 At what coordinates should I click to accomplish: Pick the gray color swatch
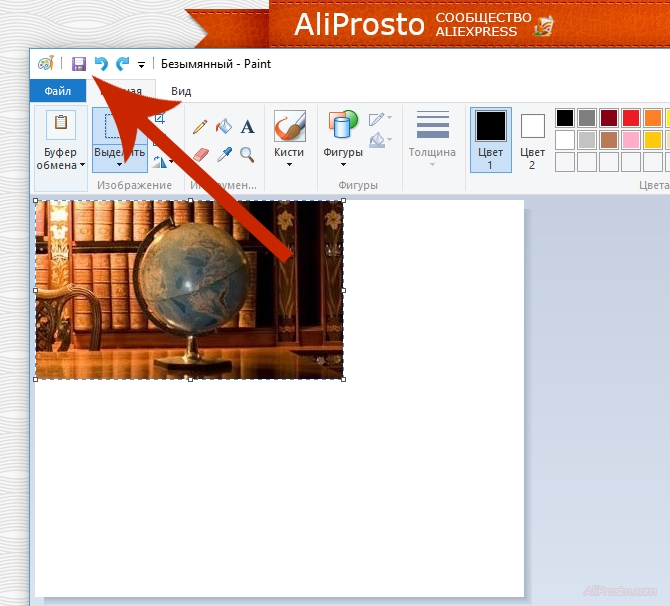coord(587,118)
